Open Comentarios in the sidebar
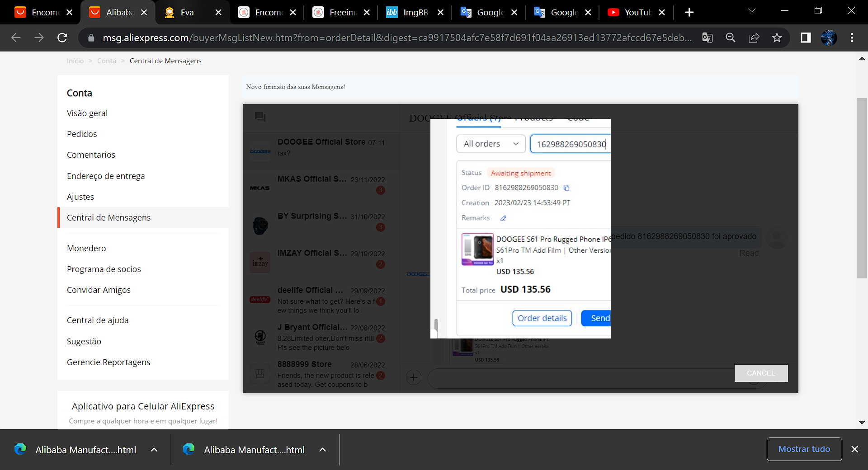Screen dimensions: 868x470 coord(91,155)
